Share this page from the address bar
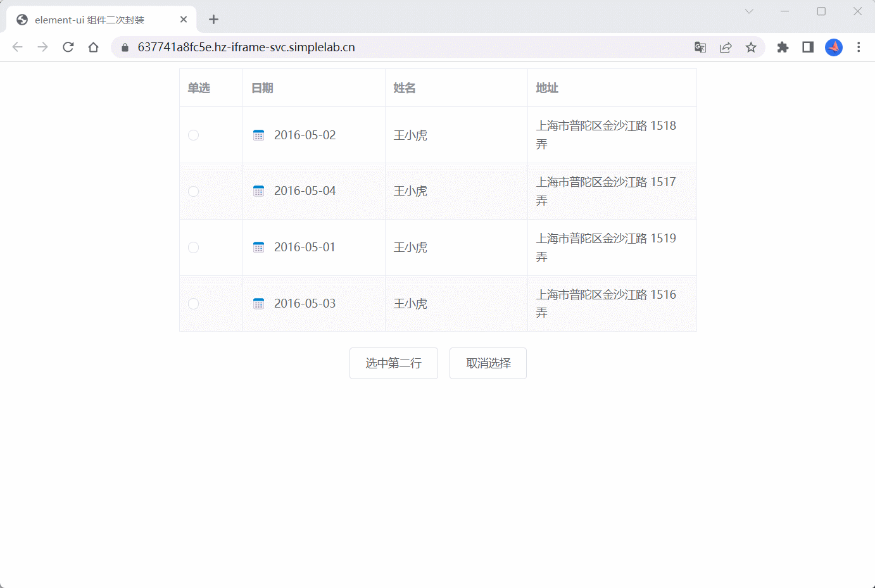Image resolution: width=875 pixels, height=588 pixels. [726, 47]
